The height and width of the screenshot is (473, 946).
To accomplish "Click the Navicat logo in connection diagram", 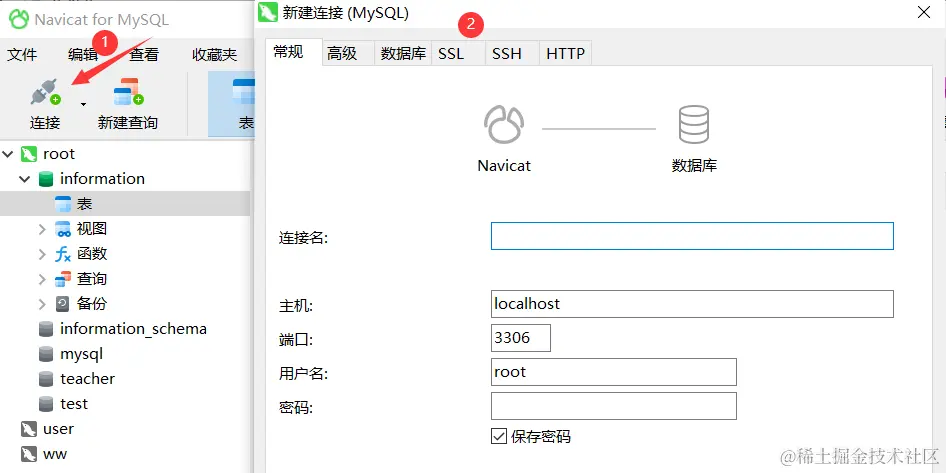I will [504, 125].
